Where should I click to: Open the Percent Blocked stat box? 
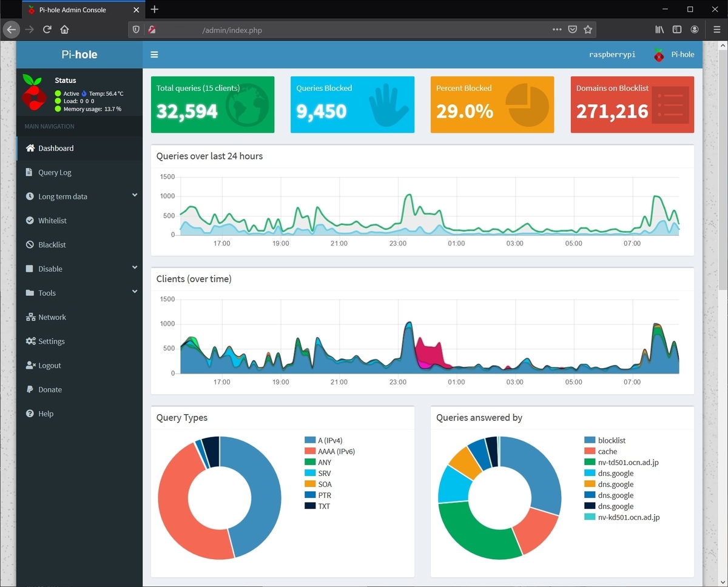(492, 104)
